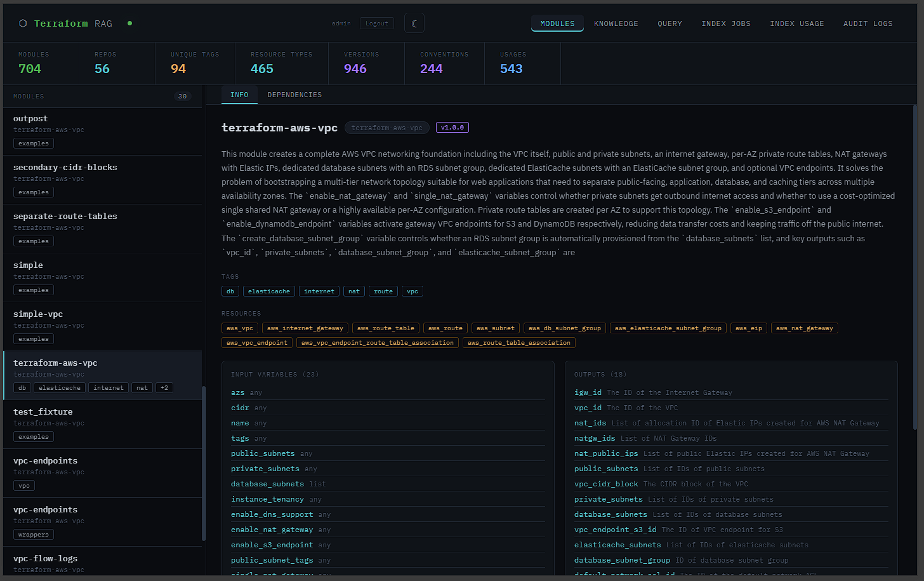Click the terraform-aws-vpc repo badge in header
Viewport: 924px width, 581px height.
pos(387,128)
